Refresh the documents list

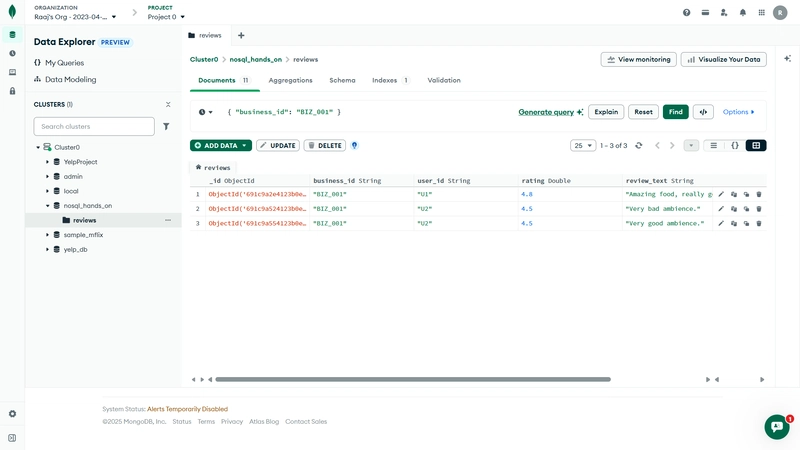coord(639,145)
